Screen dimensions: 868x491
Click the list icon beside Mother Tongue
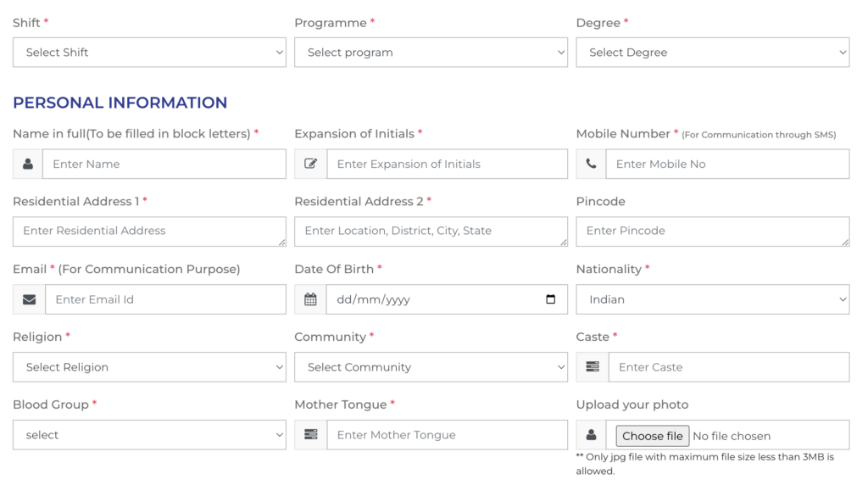pos(309,434)
